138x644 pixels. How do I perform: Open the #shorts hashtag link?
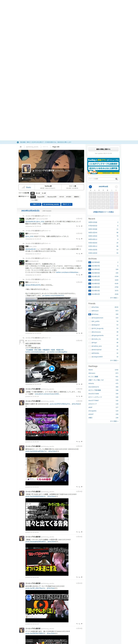(x=91, y=384)
